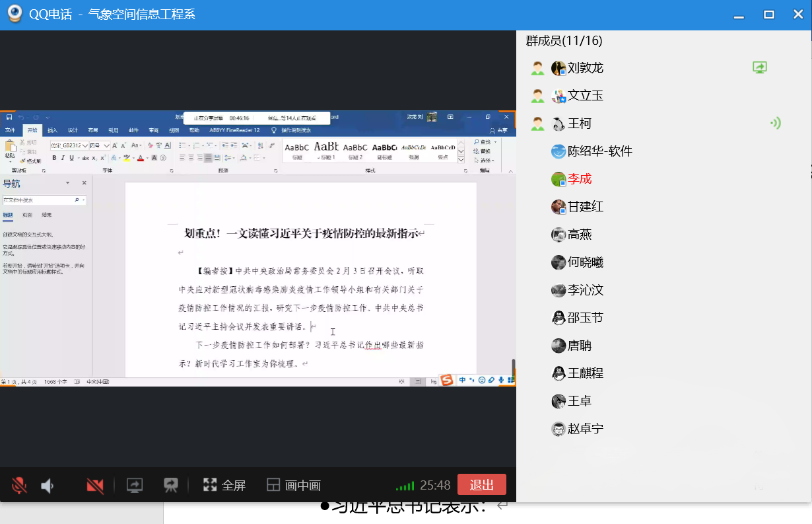The image size is (812, 524).
Task: Click the red 退出 button
Action: 481,485
